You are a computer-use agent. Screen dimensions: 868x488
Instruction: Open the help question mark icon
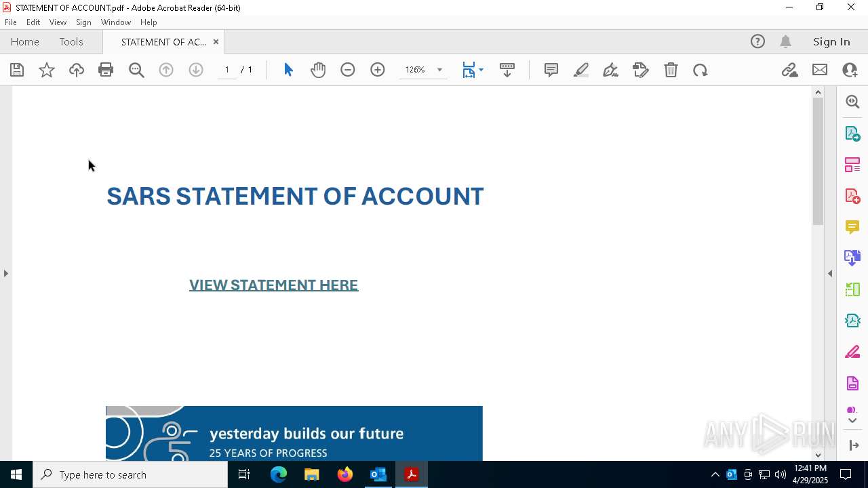point(757,41)
